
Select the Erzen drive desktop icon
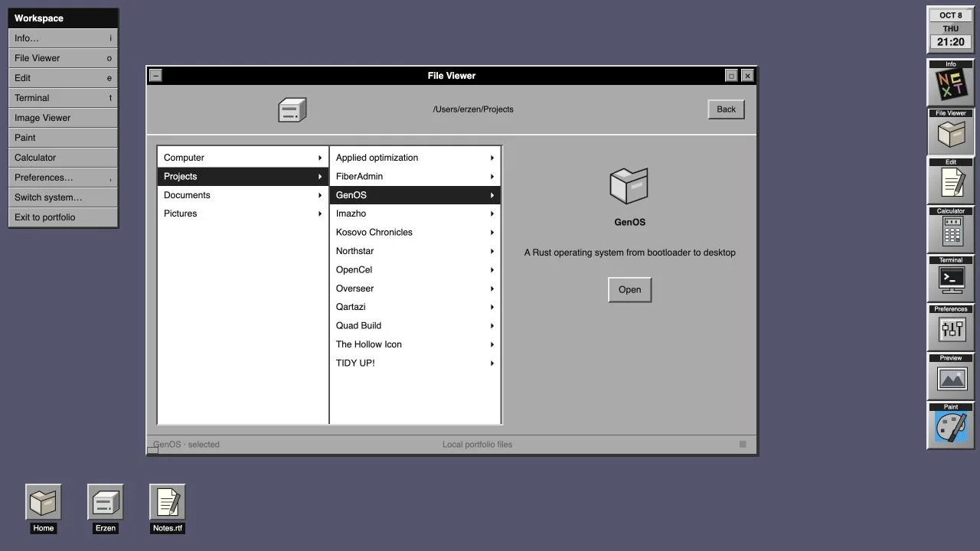pos(105,508)
